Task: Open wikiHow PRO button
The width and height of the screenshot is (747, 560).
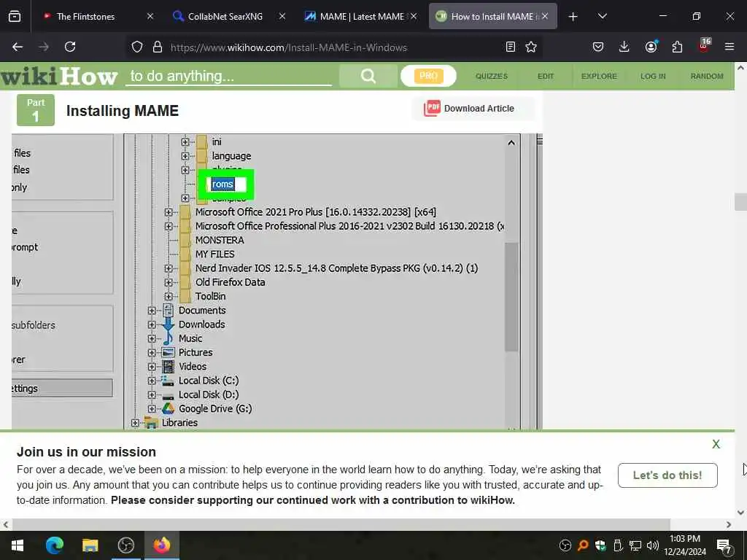Action: click(428, 76)
